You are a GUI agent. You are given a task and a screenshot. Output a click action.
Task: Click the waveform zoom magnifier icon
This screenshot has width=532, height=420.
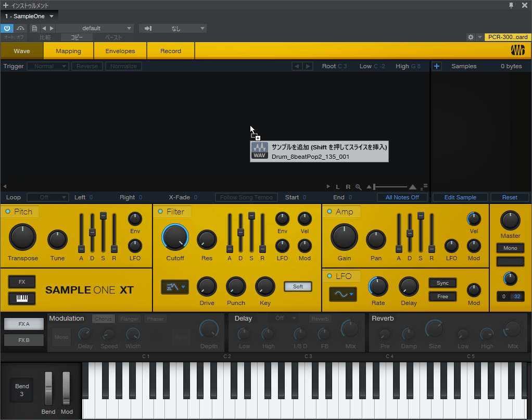[358, 187]
